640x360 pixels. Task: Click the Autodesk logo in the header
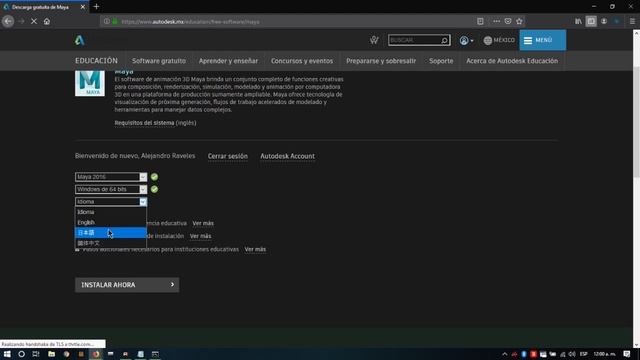[x=80, y=40]
